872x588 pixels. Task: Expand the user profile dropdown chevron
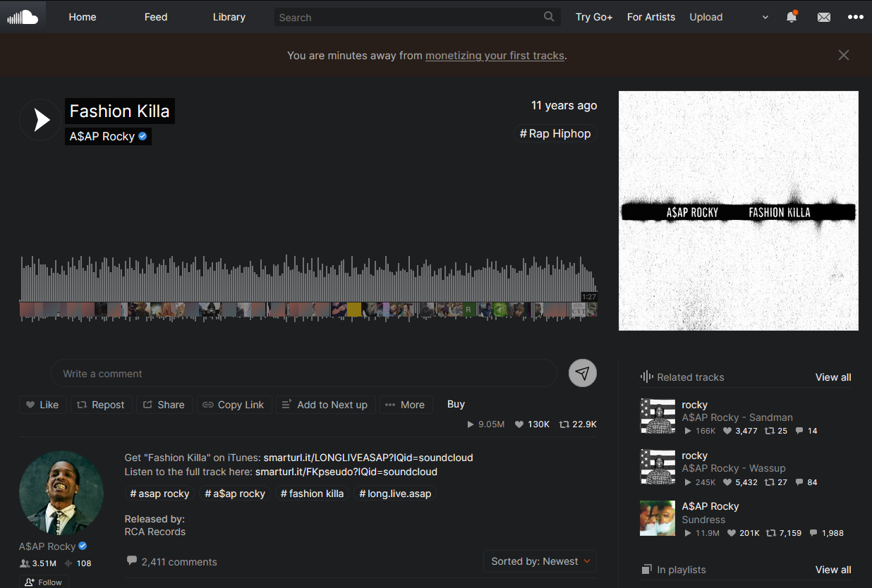(x=765, y=17)
